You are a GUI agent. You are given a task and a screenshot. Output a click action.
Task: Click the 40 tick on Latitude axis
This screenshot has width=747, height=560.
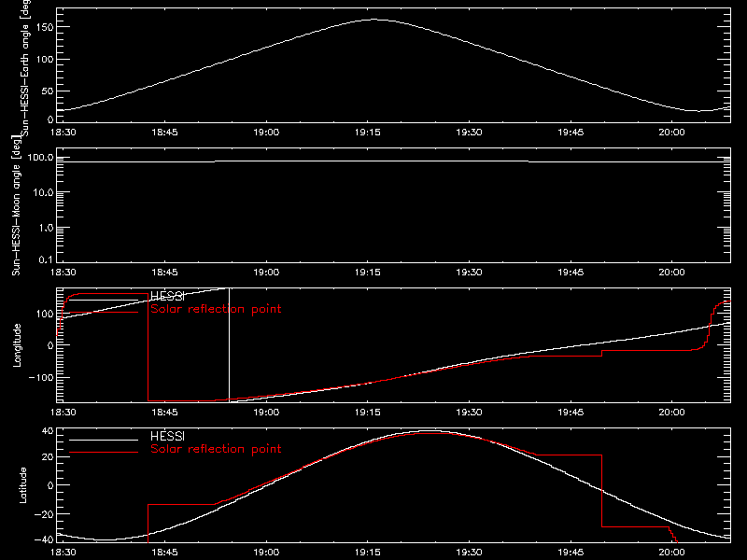tap(48, 431)
